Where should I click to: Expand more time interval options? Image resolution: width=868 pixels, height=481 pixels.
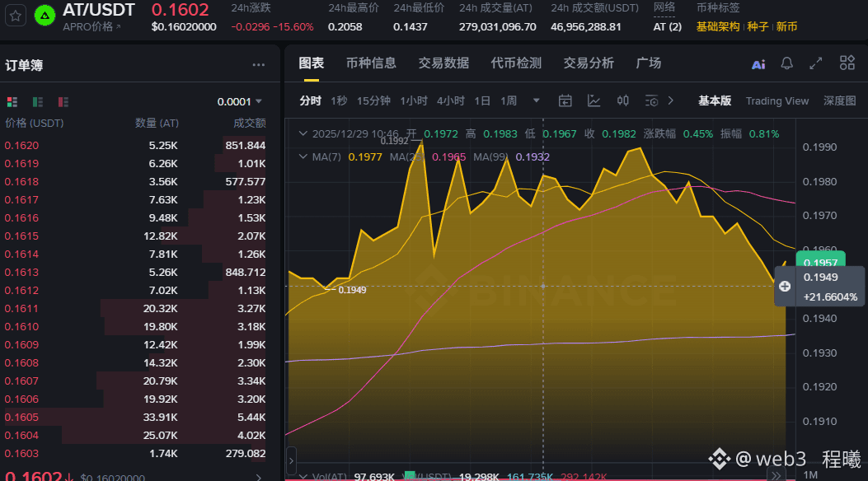pos(536,100)
